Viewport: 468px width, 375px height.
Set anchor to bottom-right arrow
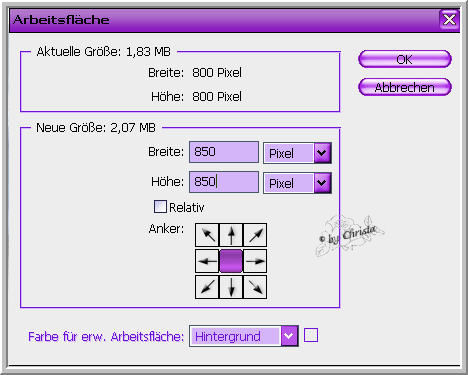click(x=255, y=287)
